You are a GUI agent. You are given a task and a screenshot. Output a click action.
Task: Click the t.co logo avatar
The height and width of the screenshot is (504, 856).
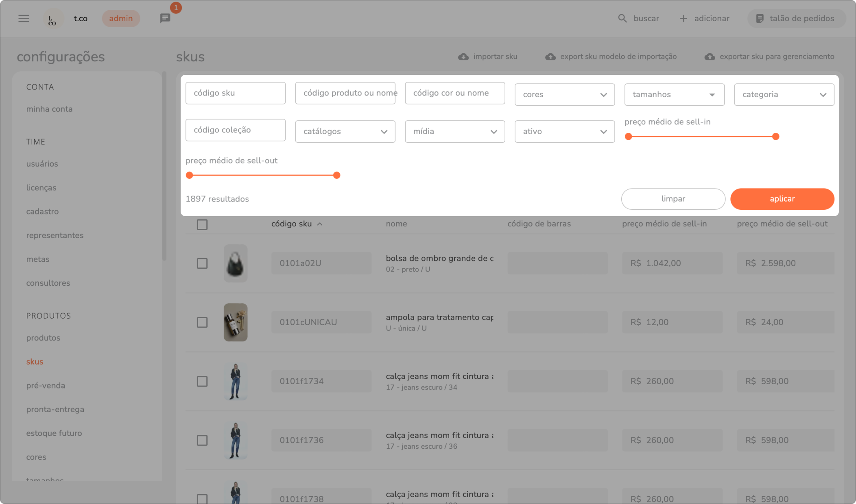[x=52, y=19]
